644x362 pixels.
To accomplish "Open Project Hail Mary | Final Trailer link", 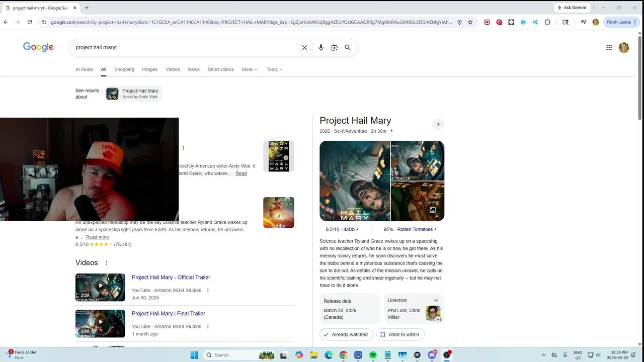I will tap(169, 314).
